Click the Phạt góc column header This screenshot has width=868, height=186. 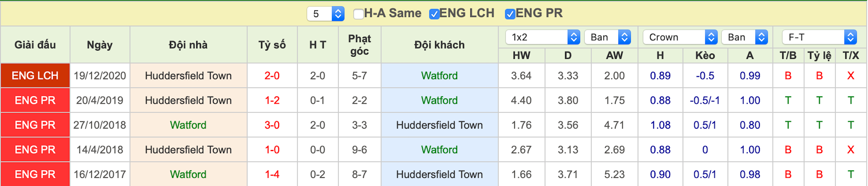click(360, 45)
